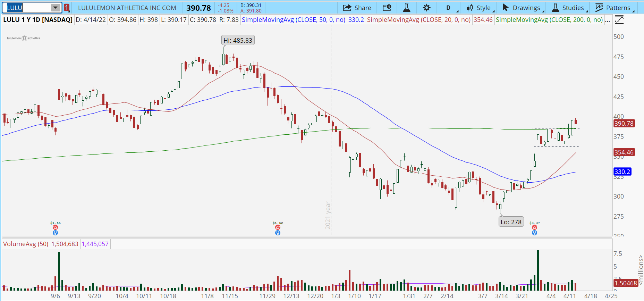Click the purple 1,445,057 volume average value

pyautogui.click(x=95, y=244)
